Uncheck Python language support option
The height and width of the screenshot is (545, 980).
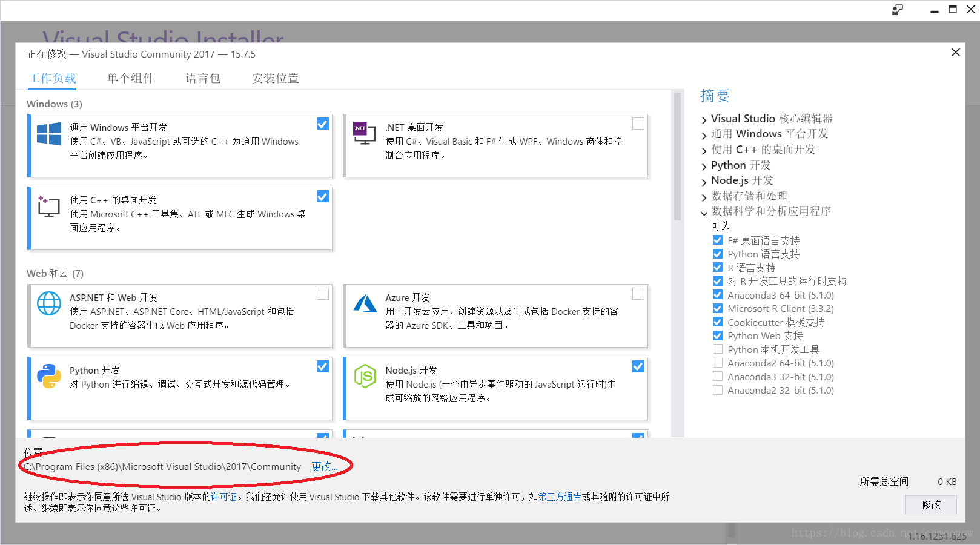[718, 254]
